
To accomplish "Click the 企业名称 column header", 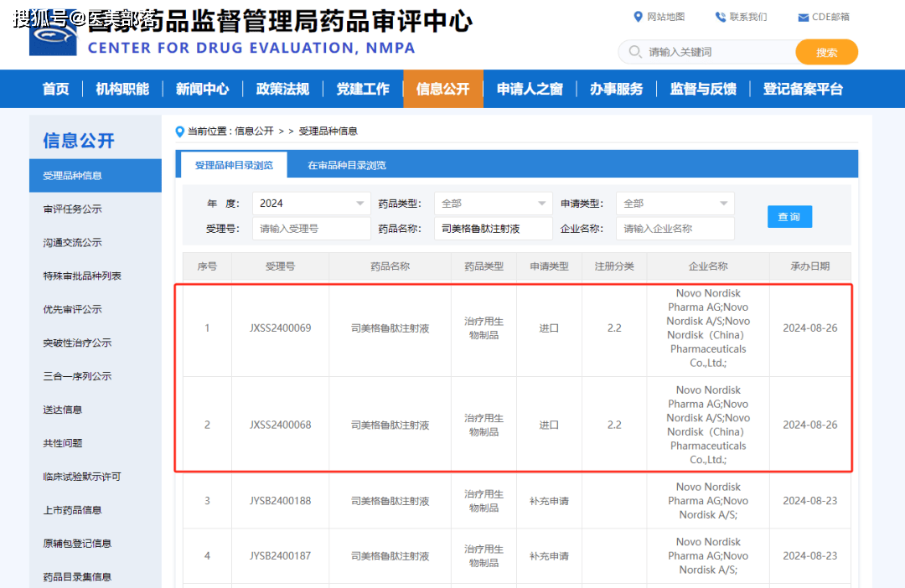I will click(708, 266).
